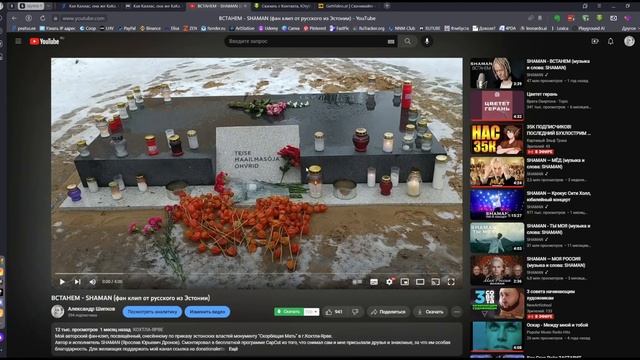Image resolution: width=640 pixels, height=360 pixels.
Task: Mute the video volume
Action: (93, 282)
